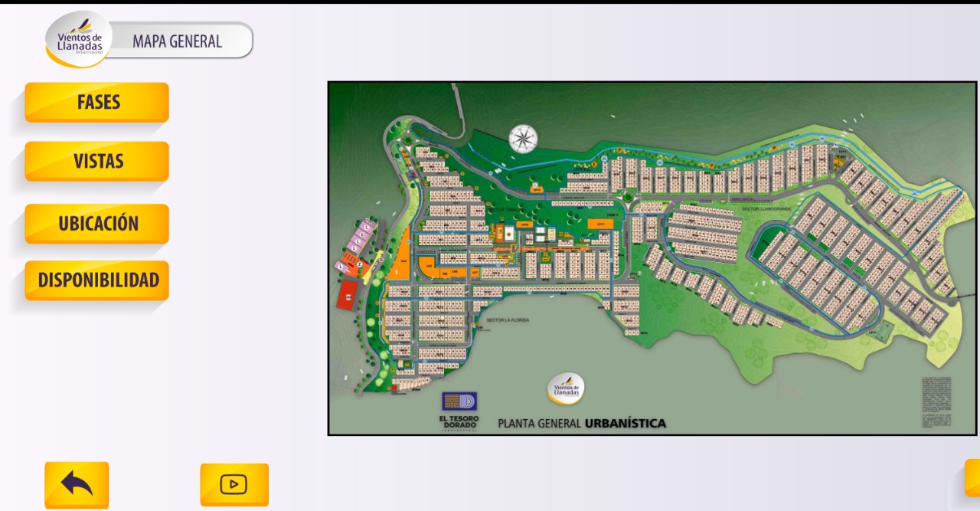The width and height of the screenshot is (980, 511).
Task: Click the legend text block on map
Action: click(936, 401)
